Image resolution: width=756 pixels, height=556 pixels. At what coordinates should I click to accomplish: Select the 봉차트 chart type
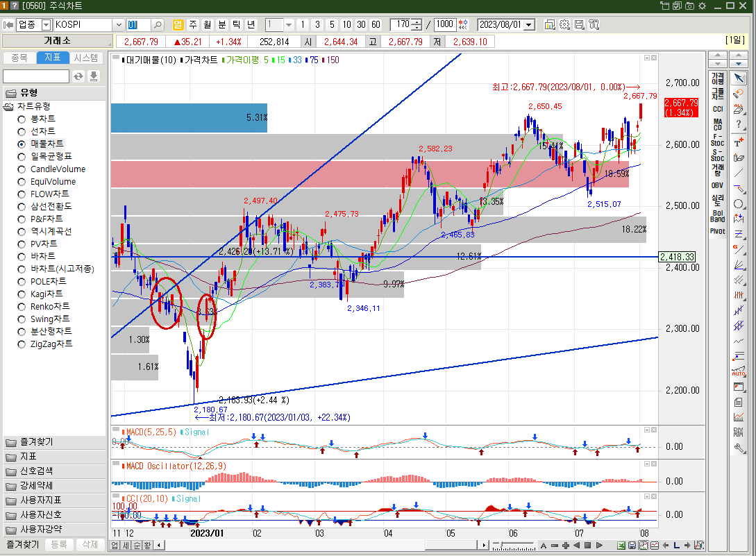(x=36, y=119)
